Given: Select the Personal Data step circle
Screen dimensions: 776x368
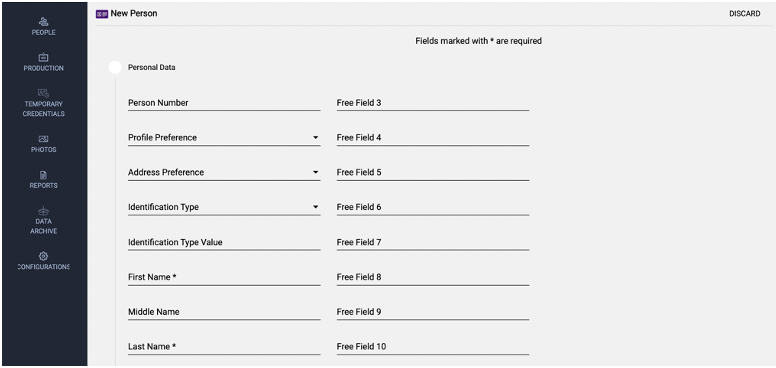Looking at the screenshot, I should coord(115,67).
